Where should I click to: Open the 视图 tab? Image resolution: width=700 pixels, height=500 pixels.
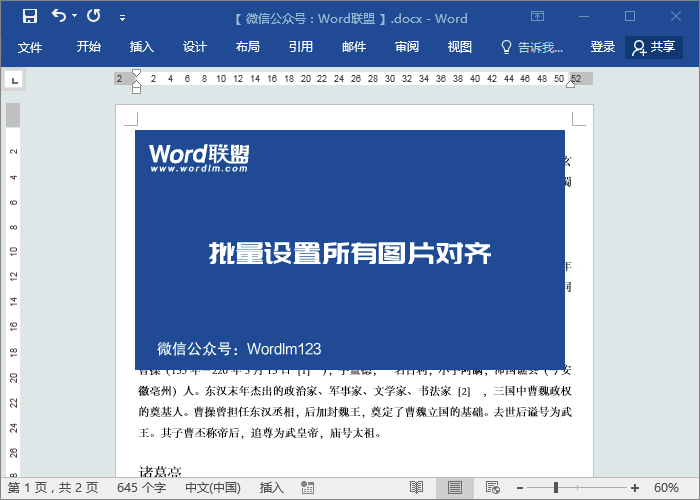[460, 46]
